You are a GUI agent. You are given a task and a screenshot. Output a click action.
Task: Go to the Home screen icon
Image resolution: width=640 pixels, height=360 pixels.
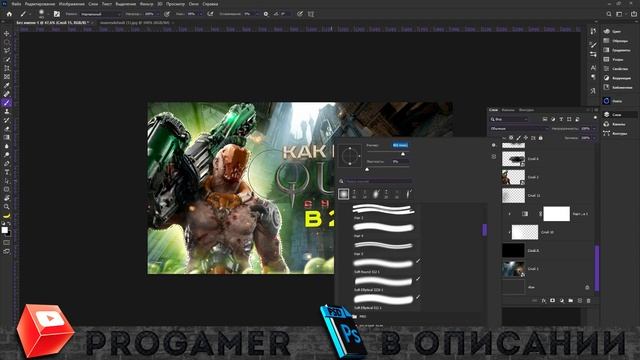coord(9,14)
